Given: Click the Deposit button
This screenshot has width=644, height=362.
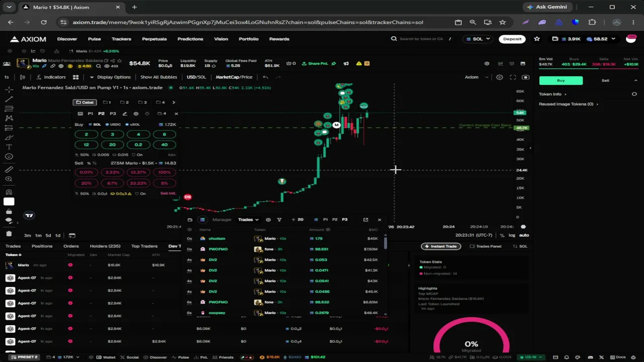Looking at the screenshot, I should click(x=512, y=39).
